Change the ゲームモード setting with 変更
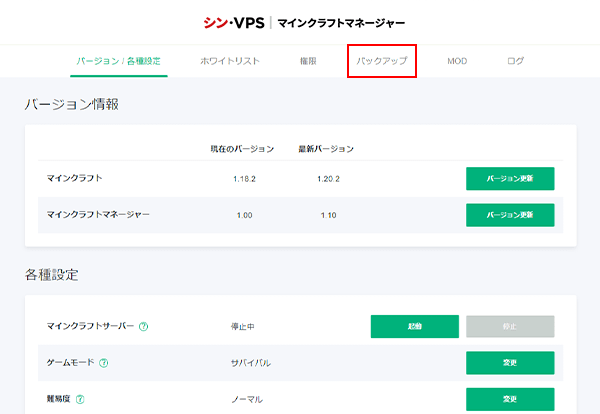 510,363
